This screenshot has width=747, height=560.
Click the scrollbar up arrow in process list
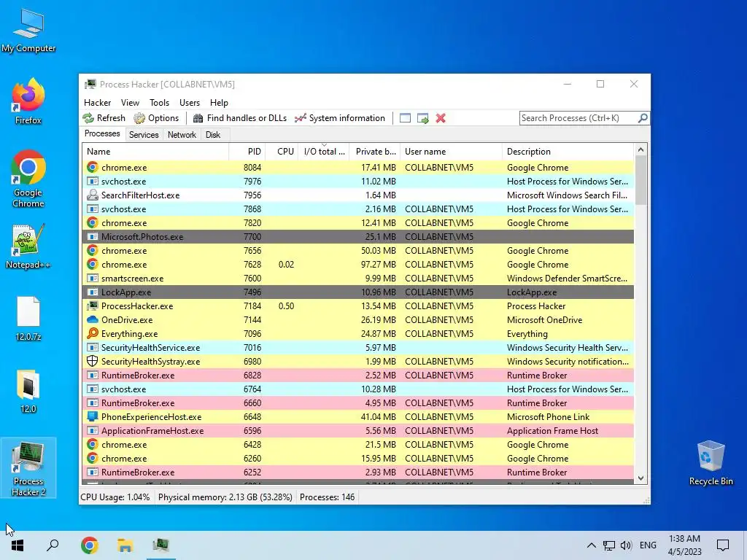pyautogui.click(x=640, y=149)
